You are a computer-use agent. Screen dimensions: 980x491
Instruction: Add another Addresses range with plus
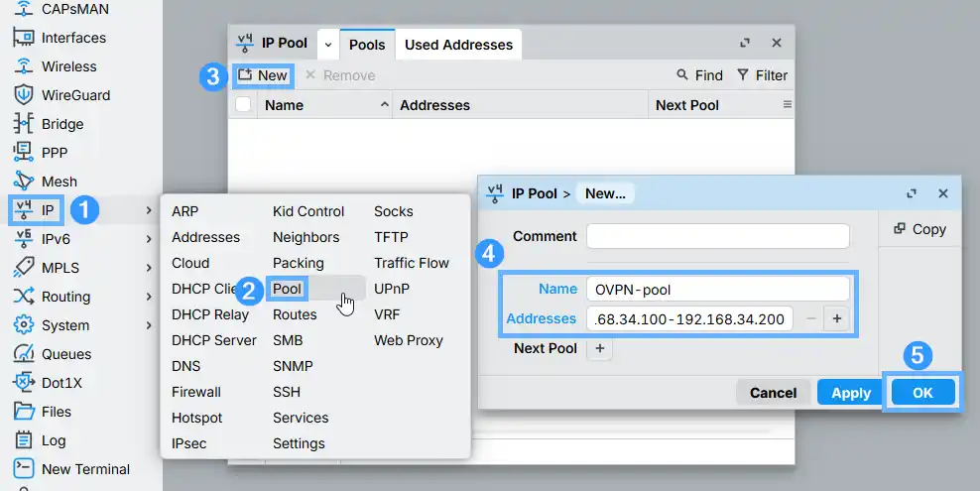(837, 318)
